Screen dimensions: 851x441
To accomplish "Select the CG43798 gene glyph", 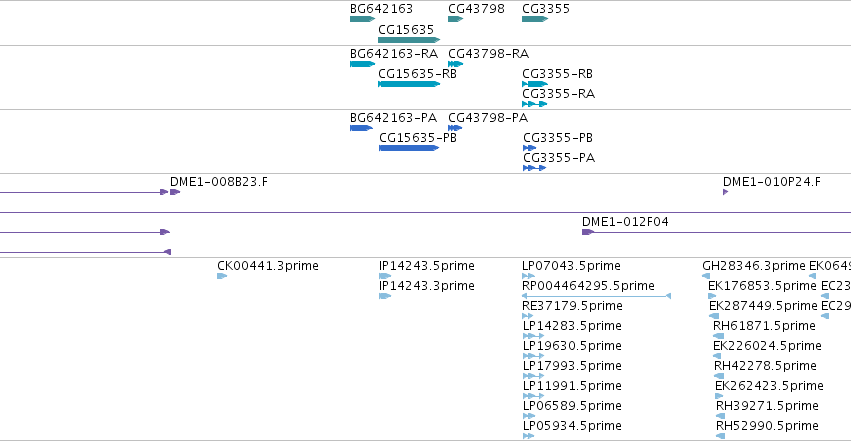I will 455,19.
